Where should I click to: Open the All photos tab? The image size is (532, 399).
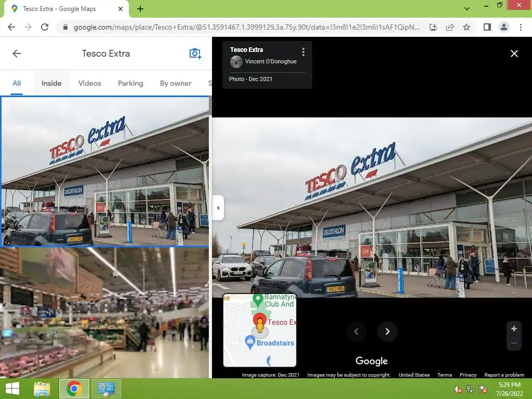17,83
